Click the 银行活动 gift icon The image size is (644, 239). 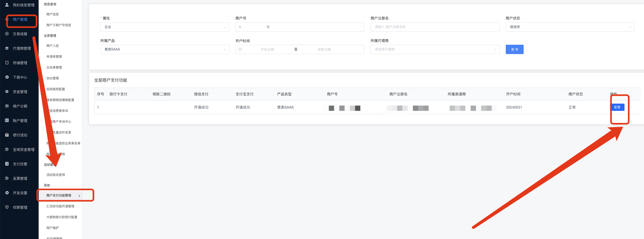7,135
